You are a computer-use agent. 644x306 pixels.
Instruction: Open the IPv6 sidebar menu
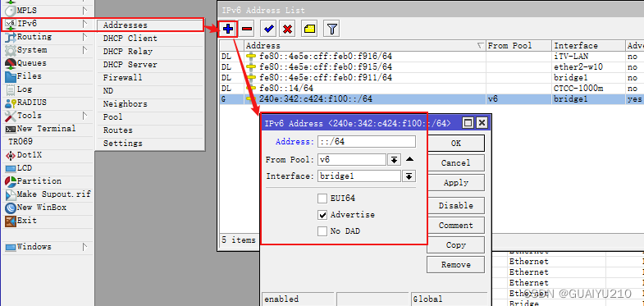[47, 24]
